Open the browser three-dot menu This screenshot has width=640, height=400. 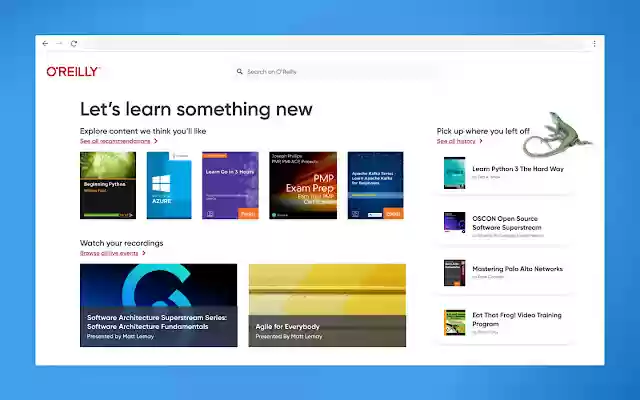tap(594, 43)
